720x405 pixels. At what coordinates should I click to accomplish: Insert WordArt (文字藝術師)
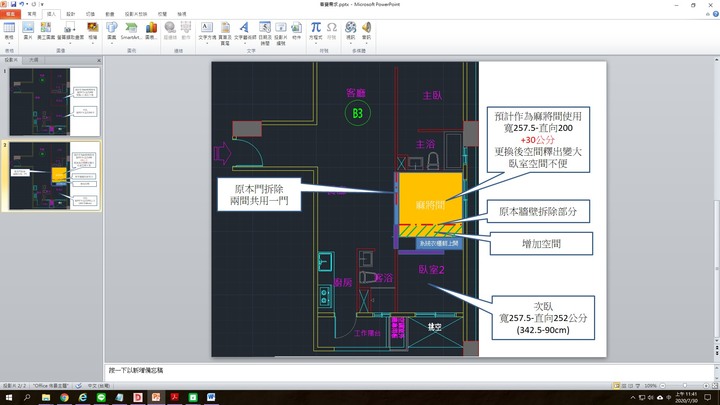(244, 28)
